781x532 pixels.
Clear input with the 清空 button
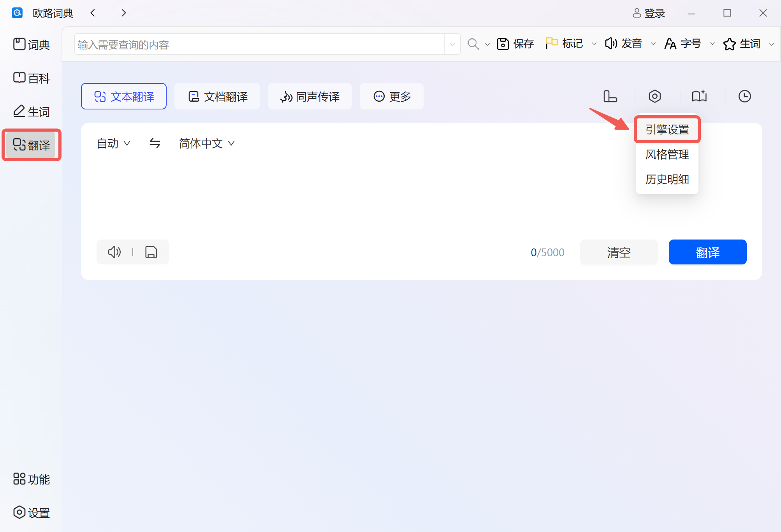click(618, 252)
